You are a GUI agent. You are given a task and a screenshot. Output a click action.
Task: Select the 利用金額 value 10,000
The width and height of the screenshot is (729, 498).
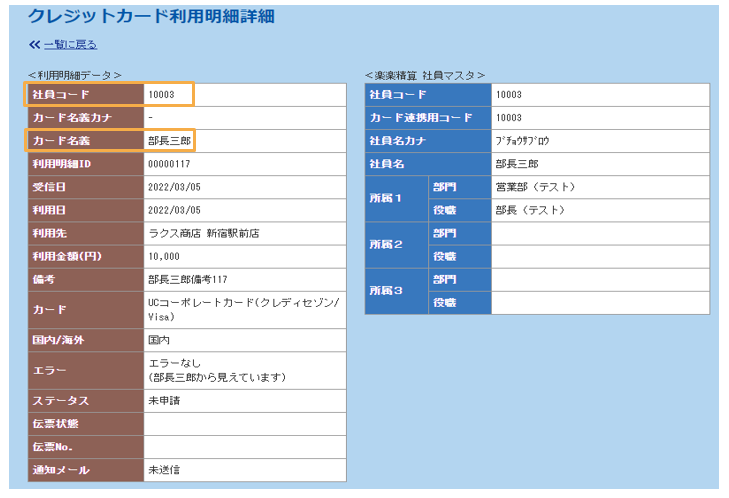pos(165,257)
